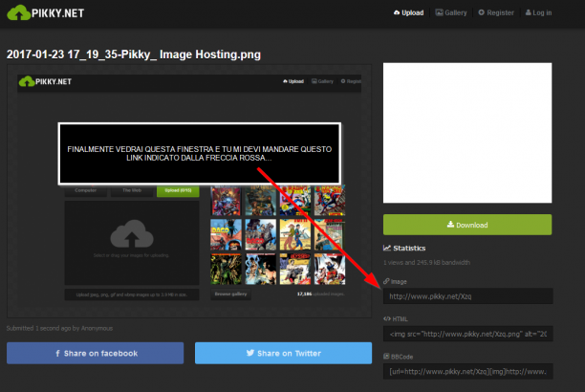The image size is (585, 392).
Task: Click the green Download button
Action: click(467, 225)
